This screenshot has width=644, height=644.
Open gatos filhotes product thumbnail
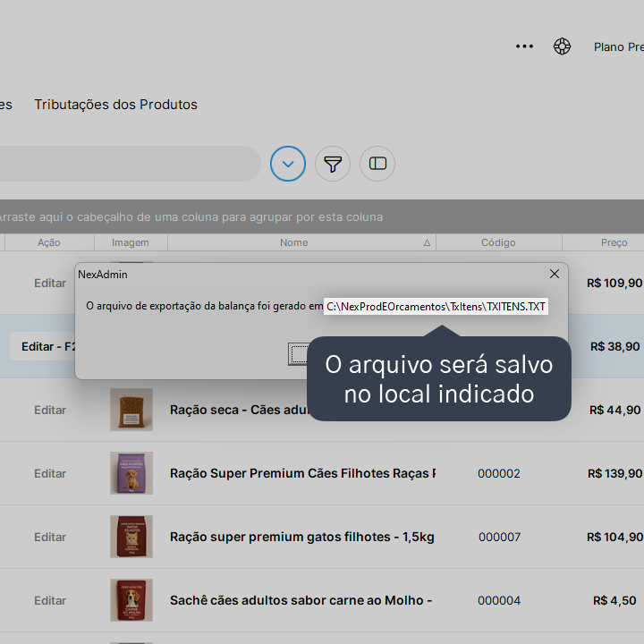coord(131,537)
